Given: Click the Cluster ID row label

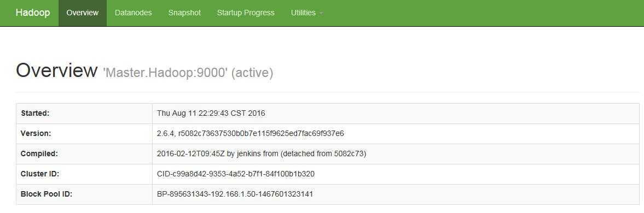Looking at the screenshot, I should pyautogui.click(x=40, y=174).
